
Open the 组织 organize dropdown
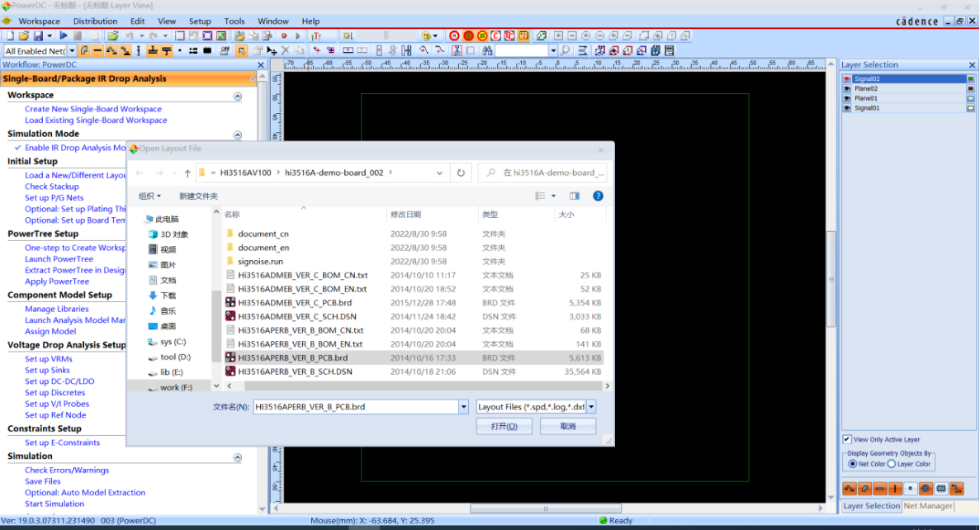[x=149, y=196]
